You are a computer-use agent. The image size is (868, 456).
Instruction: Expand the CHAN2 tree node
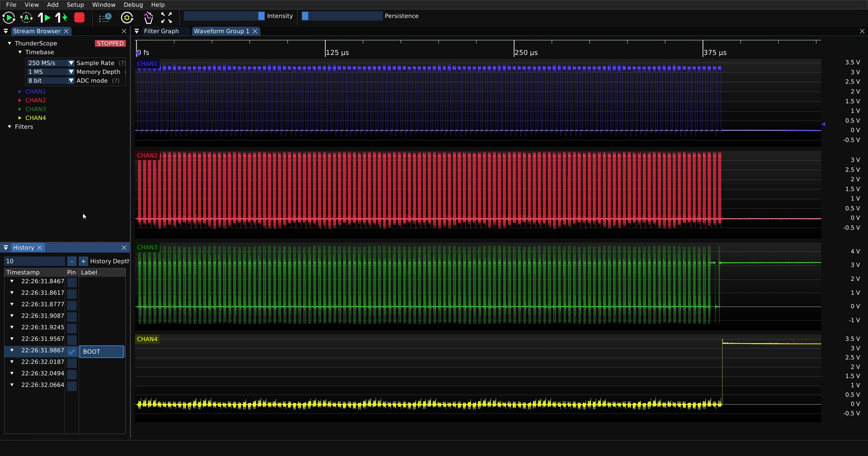coord(20,100)
